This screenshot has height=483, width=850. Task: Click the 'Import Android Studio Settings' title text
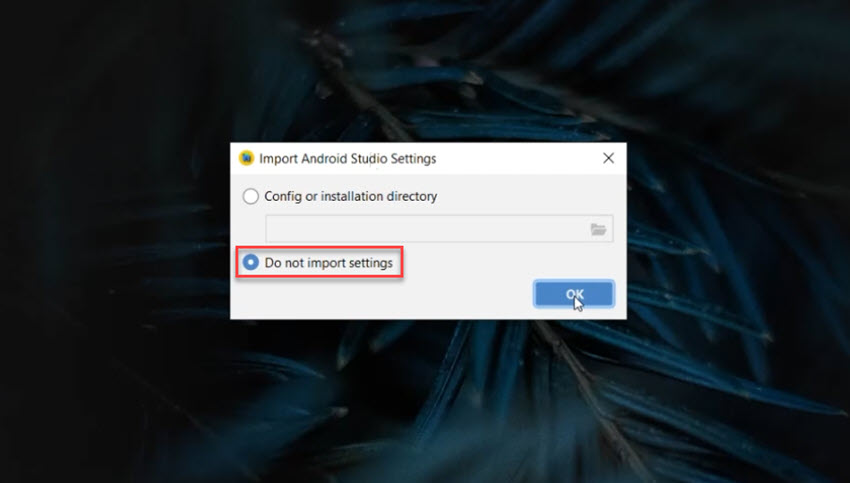[347, 158]
